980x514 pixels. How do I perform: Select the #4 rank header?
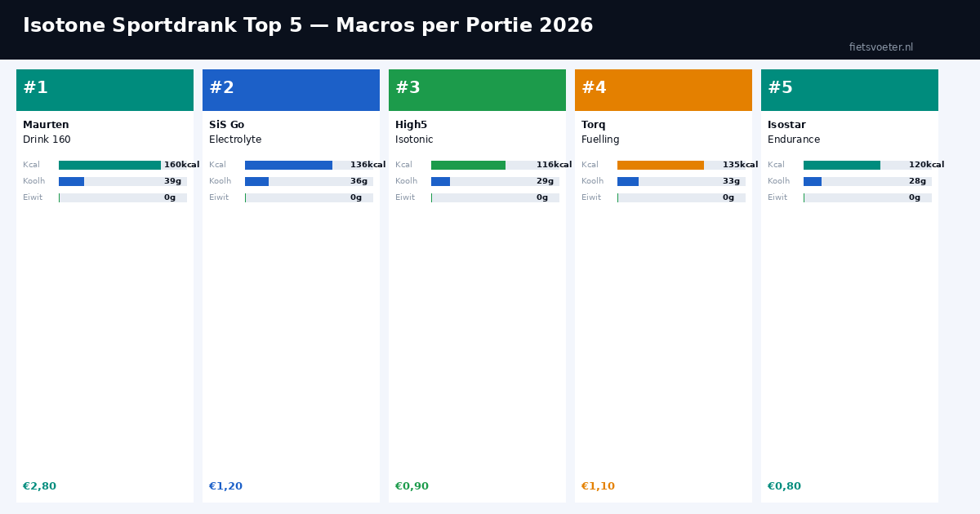663,90
